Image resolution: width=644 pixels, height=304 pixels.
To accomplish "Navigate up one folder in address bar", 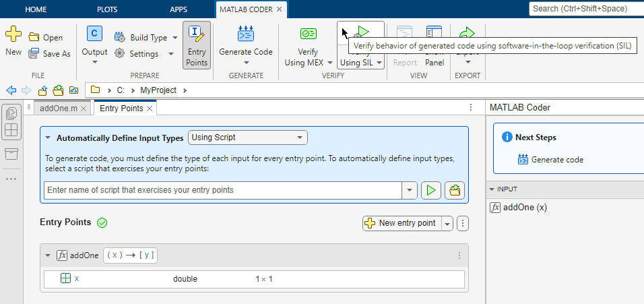I will pos(42,90).
